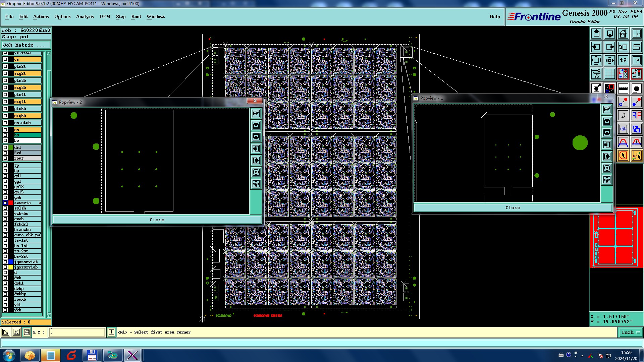Toggle the checkbox for layer sig2t
The image size is (644, 362).
pos(5,73)
